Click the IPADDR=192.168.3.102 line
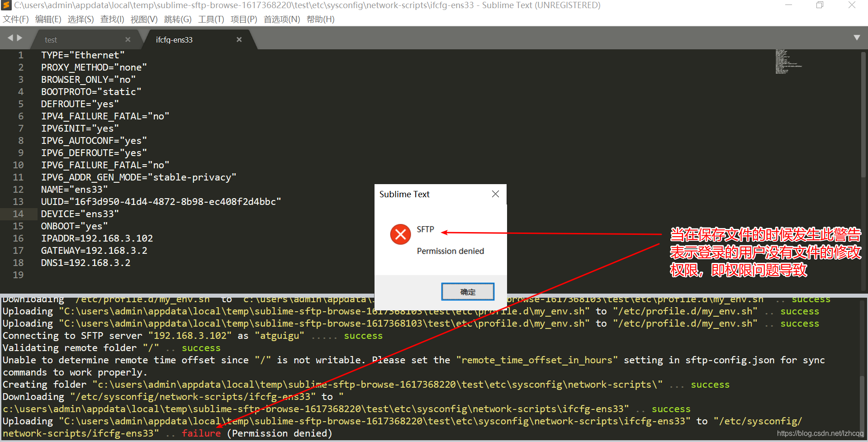The height and width of the screenshot is (442, 868). [x=97, y=238]
